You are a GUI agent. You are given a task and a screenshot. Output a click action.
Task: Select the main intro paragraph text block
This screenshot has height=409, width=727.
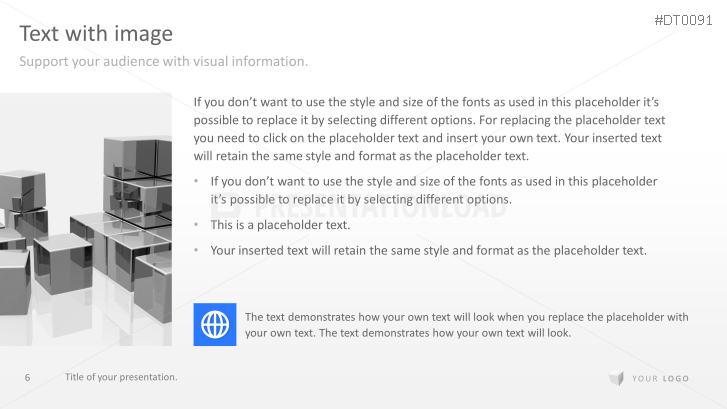point(428,129)
